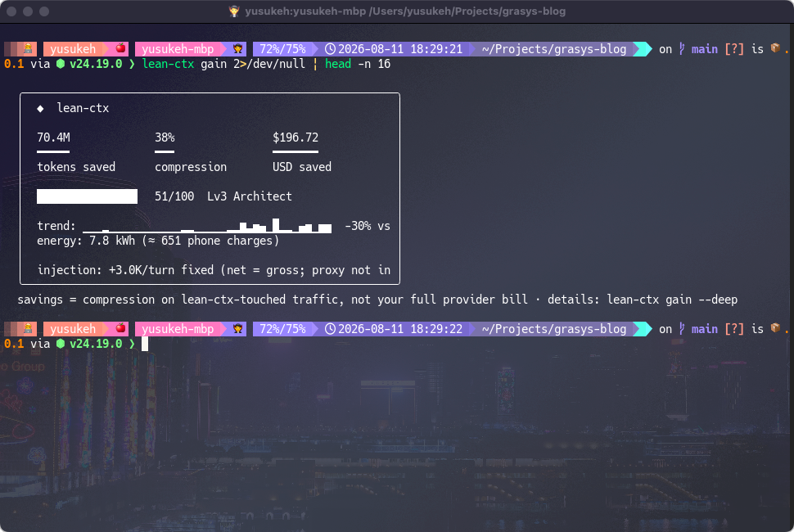The width and height of the screenshot is (794, 532).
Task: Place the cursor at the blinking prompt block
Action: [x=145, y=344]
